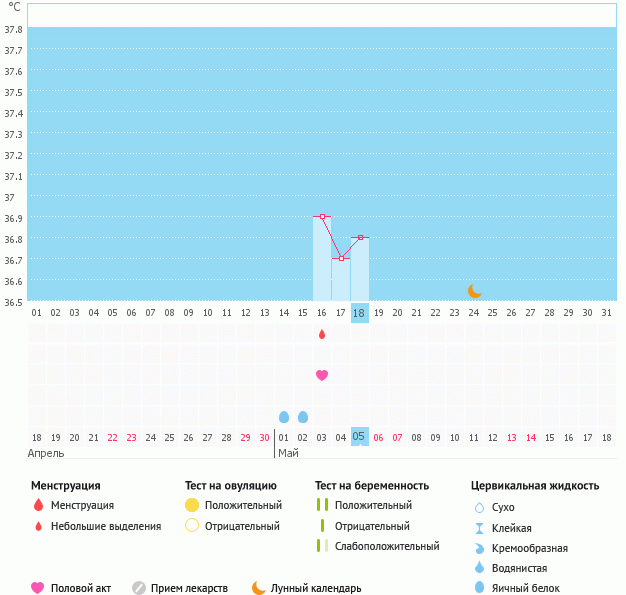Click the Слабоположительный pregnancy test label
Screen dimensions: 626x595
pos(387,546)
